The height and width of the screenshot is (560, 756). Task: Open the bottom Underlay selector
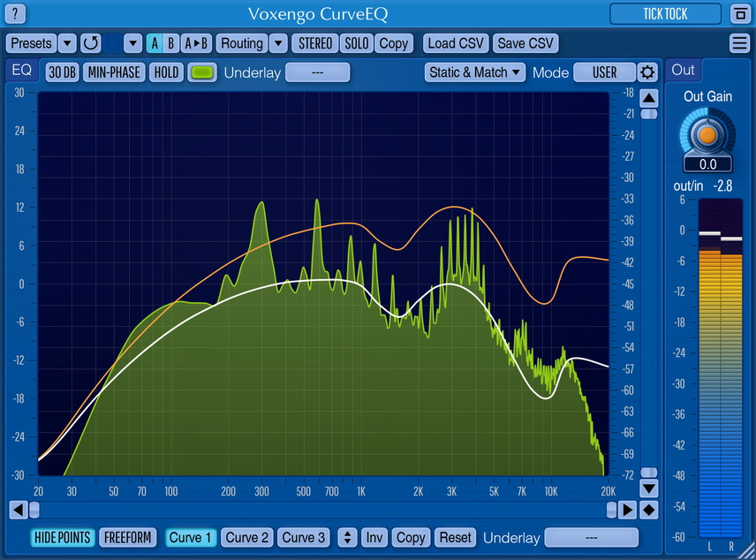click(x=592, y=537)
